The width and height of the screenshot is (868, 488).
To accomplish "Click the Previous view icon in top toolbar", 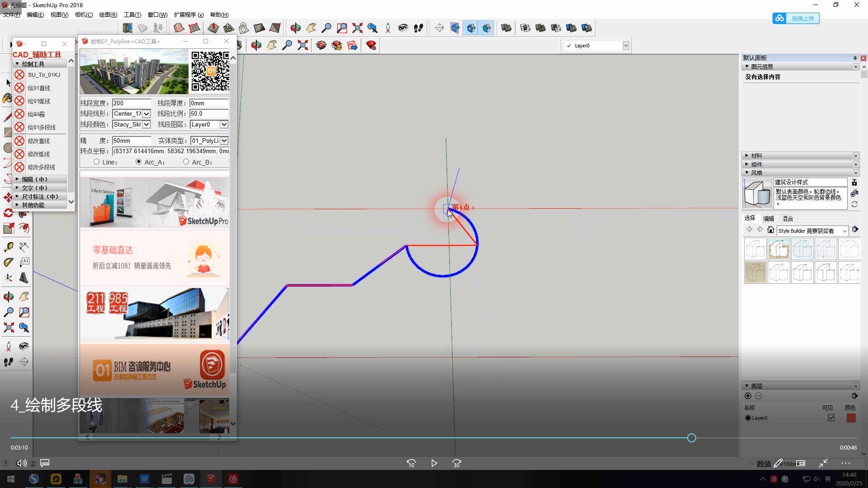I will tap(373, 28).
